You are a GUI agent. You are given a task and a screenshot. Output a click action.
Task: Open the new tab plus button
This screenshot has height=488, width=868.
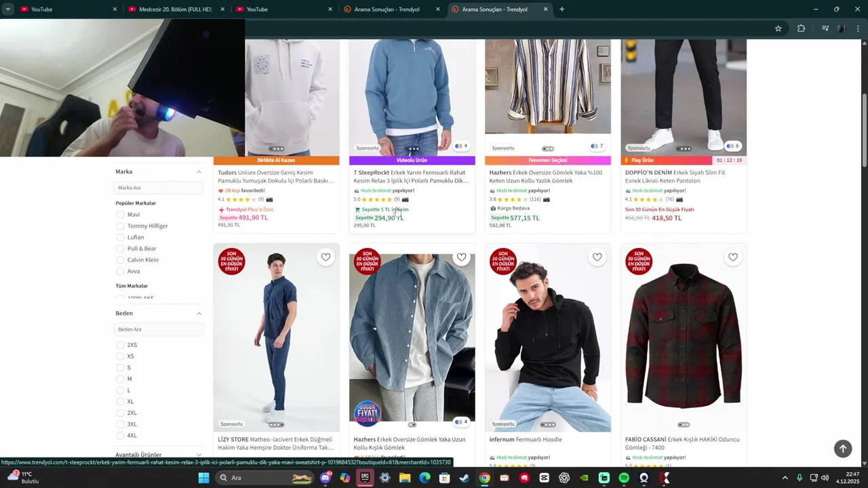(561, 9)
